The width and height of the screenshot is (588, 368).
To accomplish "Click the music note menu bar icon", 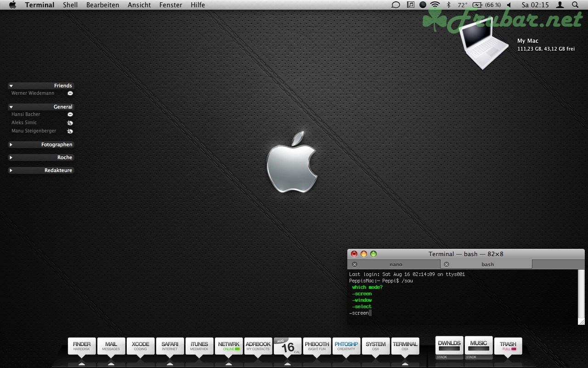I will click(x=410, y=5).
